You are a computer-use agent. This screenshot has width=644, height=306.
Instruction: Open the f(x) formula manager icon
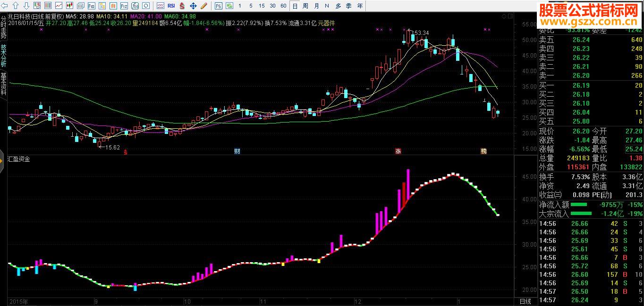pyautogui.click(x=135, y=6)
